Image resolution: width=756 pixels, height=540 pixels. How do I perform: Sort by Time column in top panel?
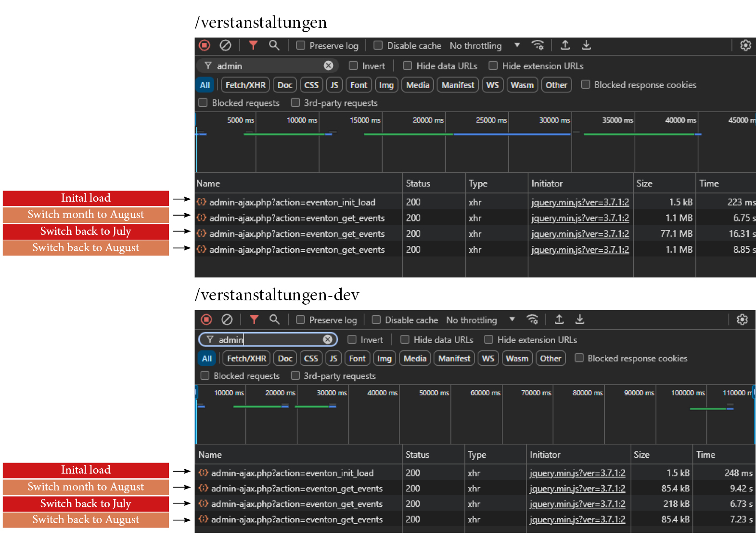click(x=726, y=183)
